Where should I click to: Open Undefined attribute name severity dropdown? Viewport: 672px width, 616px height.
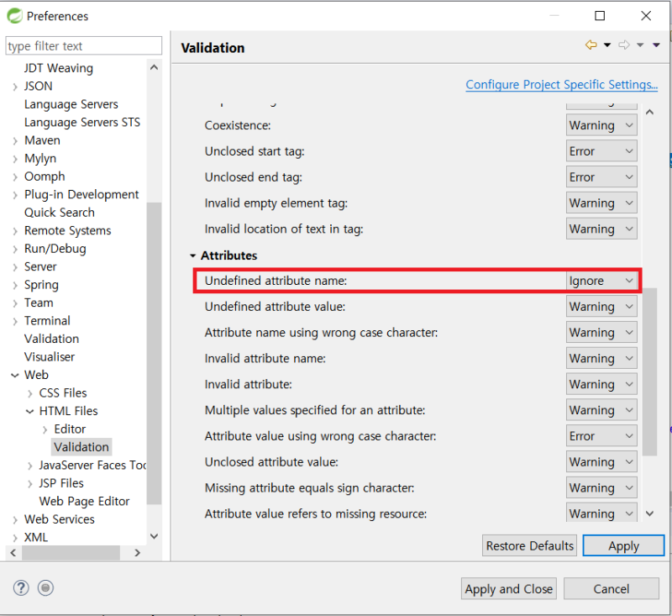[x=601, y=281]
